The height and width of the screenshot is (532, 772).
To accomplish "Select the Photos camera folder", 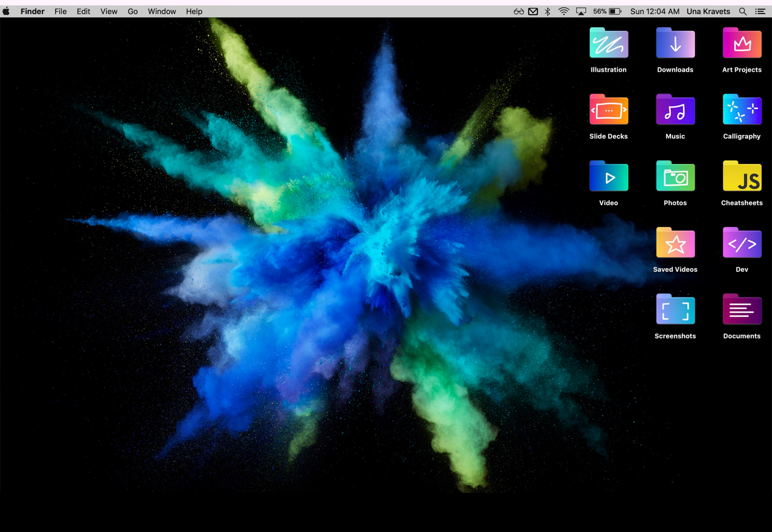I will 675,176.
